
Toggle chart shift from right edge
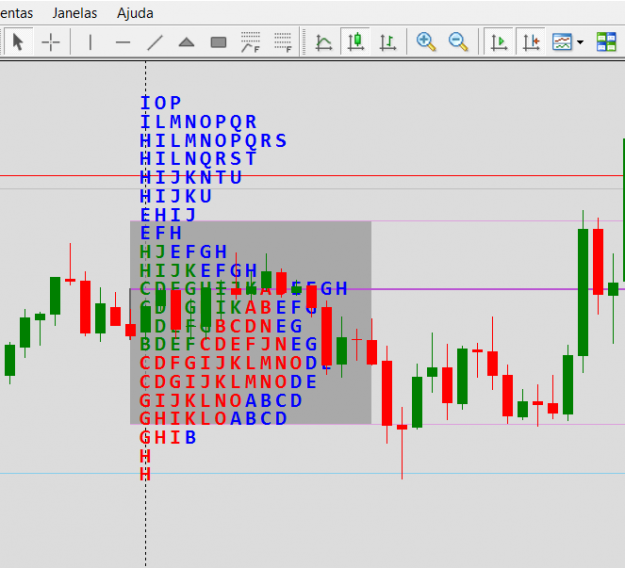(531, 42)
